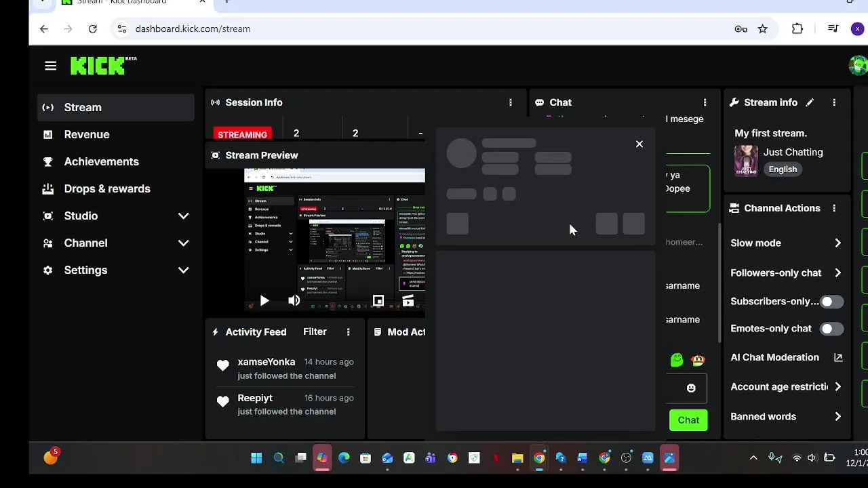Edit stream info with the pencil icon
This screenshot has height=488, width=868.
tap(810, 102)
